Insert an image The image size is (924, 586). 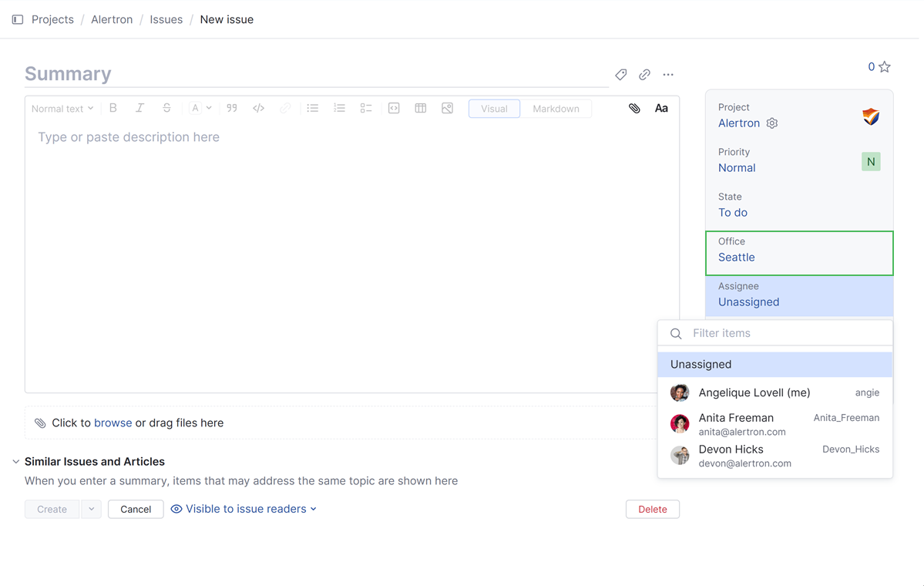[447, 108]
